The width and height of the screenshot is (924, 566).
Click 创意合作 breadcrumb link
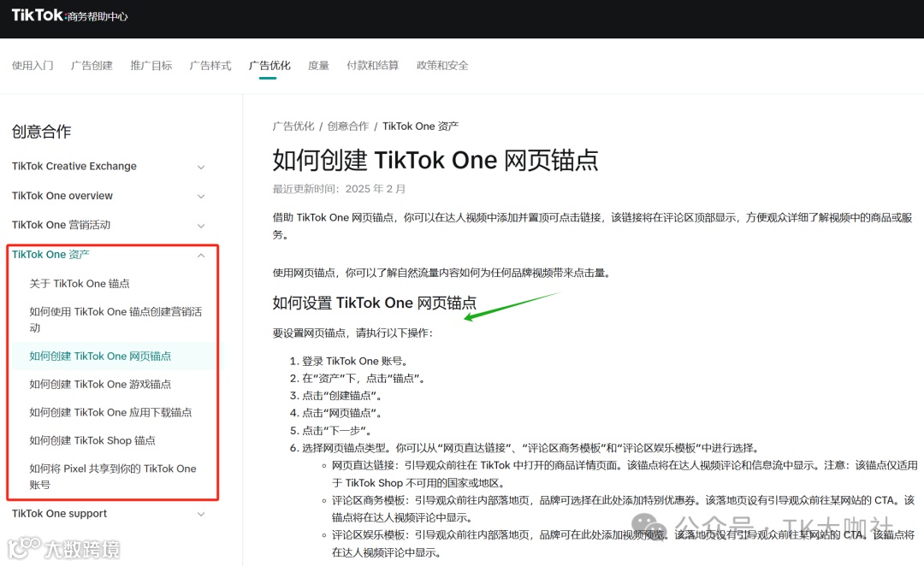pos(347,126)
